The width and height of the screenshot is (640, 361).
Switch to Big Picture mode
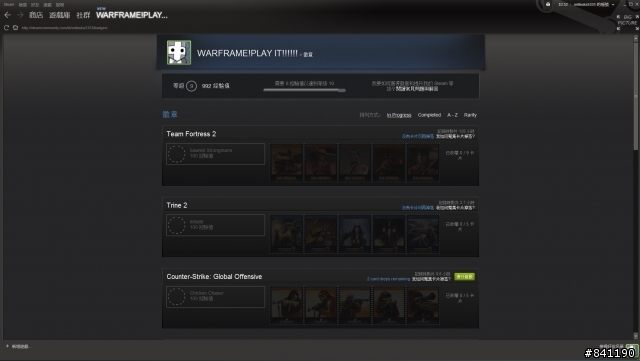628,22
